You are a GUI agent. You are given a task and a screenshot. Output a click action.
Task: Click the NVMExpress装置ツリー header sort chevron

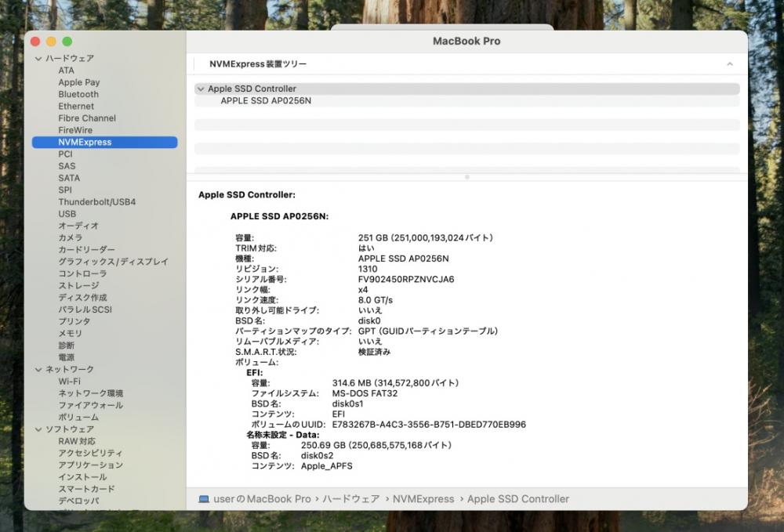click(729, 64)
